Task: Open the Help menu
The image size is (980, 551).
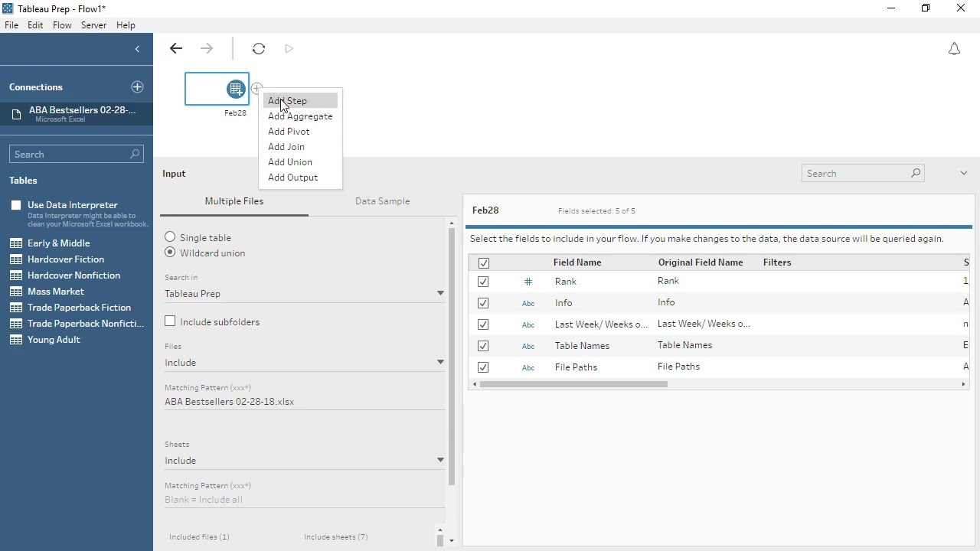Action: coord(126,25)
